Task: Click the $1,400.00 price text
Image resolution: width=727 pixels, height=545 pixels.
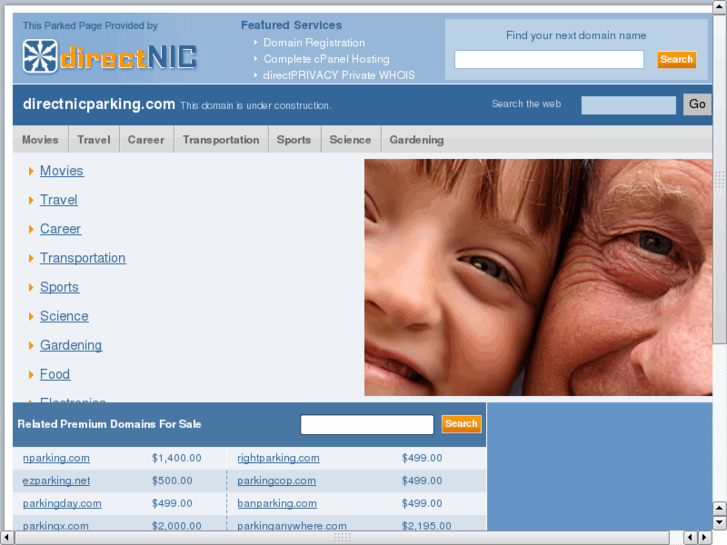Action: [x=177, y=458]
